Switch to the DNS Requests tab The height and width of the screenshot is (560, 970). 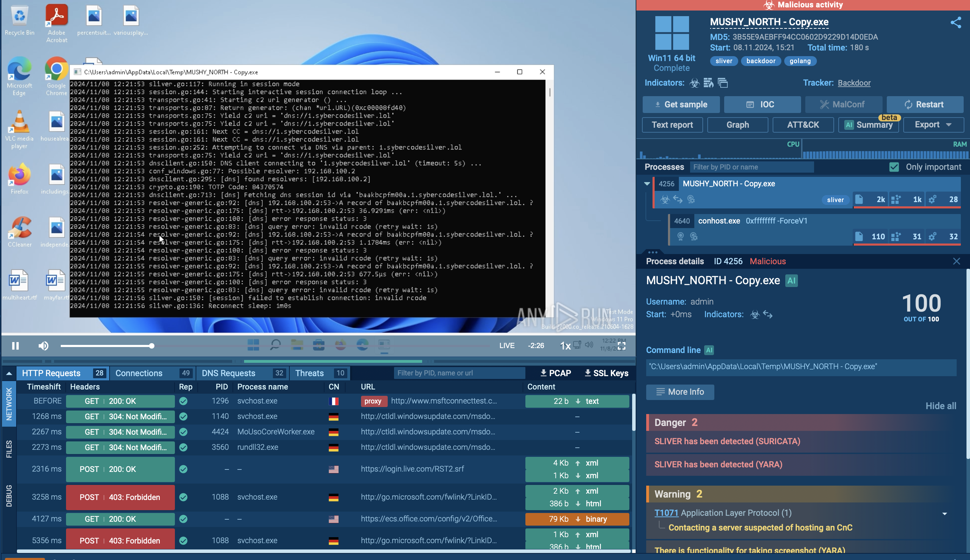coord(228,373)
